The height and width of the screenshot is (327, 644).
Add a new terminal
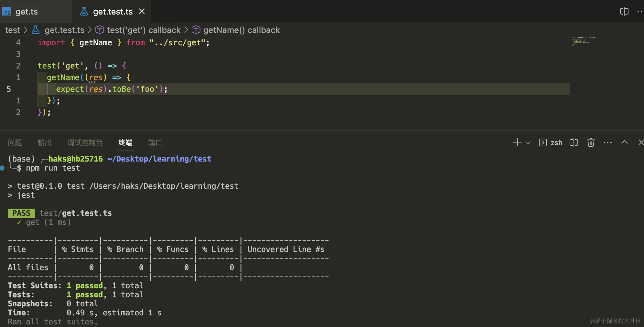coord(517,142)
